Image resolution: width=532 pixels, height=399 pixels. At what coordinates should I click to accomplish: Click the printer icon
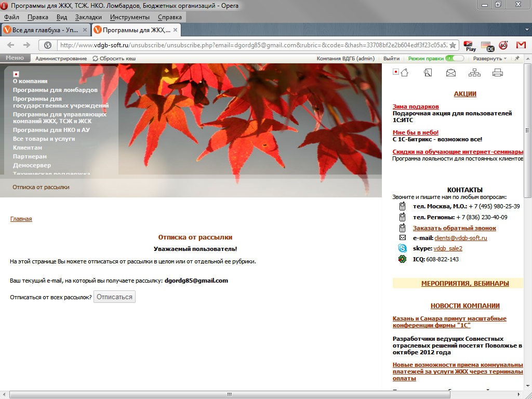[x=497, y=73]
